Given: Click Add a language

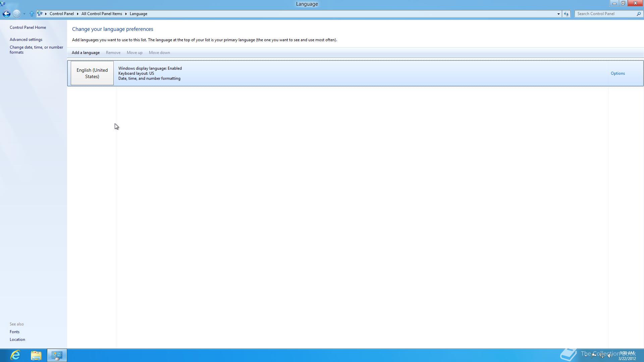Looking at the screenshot, I should tap(86, 53).
